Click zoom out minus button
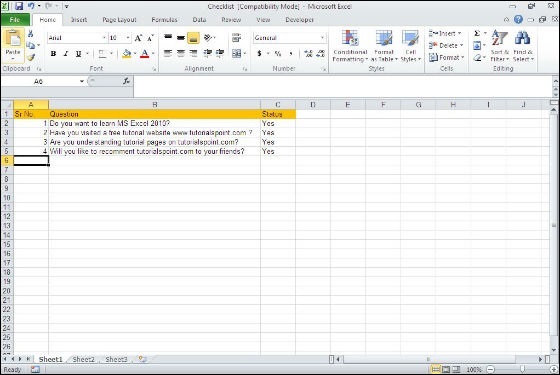The height and width of the screenshot is (375, 560). click(x=491, y=369)
